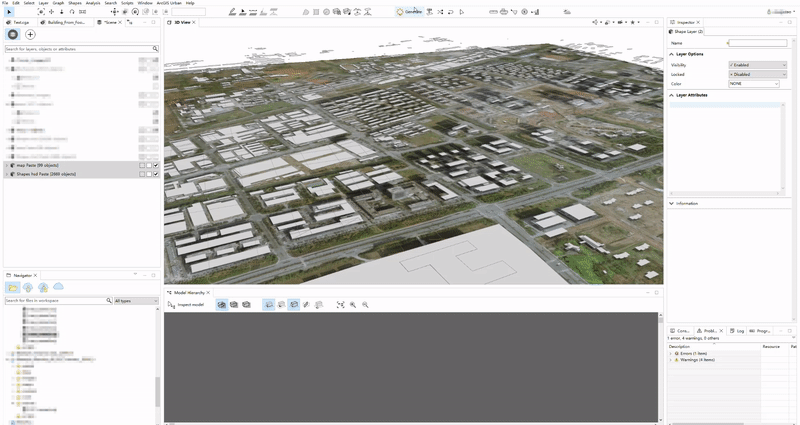Open the Analysis menu
Viewport: 800px width, 425px height.
click(93, 3)
